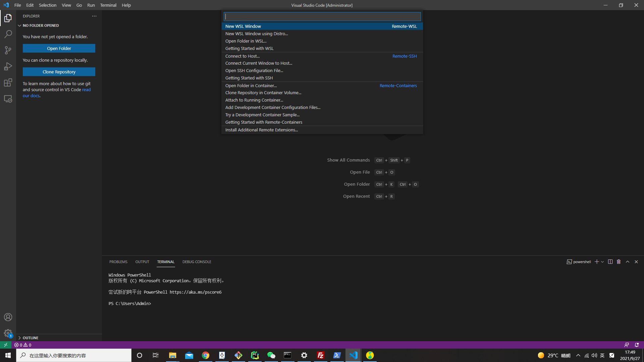Open the Terminal menu

(108, 5)
